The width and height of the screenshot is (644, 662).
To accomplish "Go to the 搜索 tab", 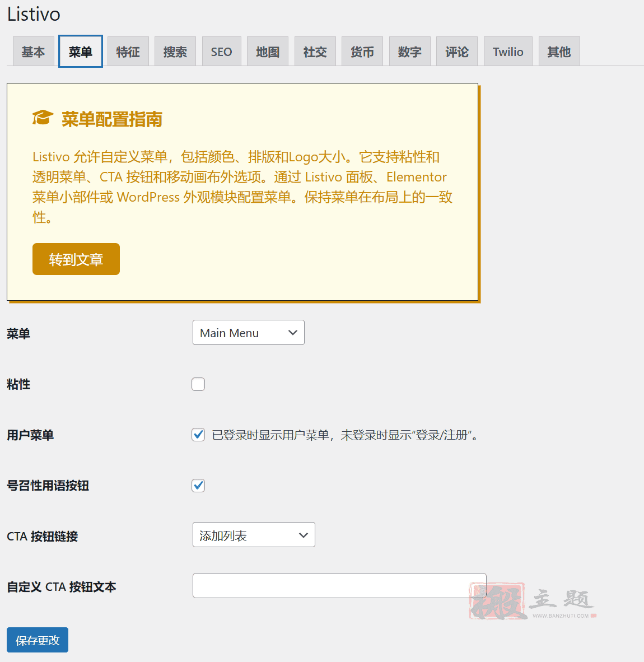I will click(x=175, y=52).
